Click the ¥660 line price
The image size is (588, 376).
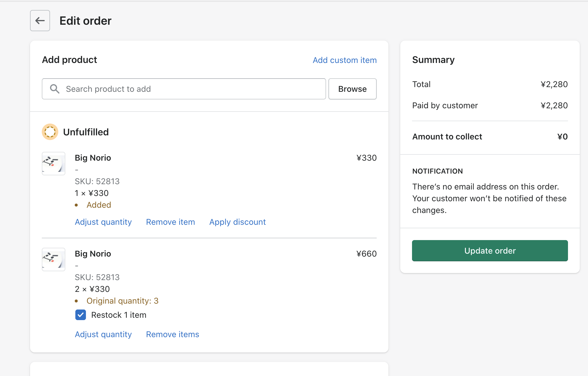(366, 254)
